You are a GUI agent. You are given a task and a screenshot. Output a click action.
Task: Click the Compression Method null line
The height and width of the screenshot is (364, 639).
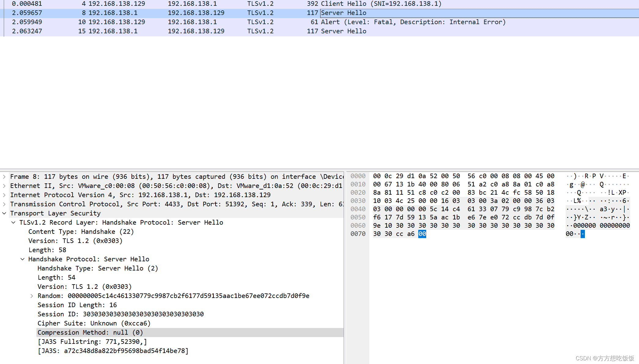point(90,333)
